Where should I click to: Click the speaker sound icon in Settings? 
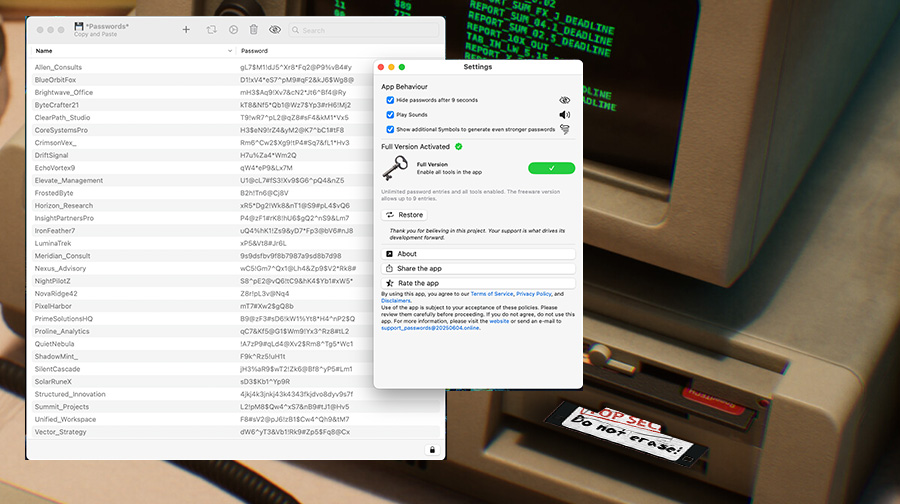point(565,115)
